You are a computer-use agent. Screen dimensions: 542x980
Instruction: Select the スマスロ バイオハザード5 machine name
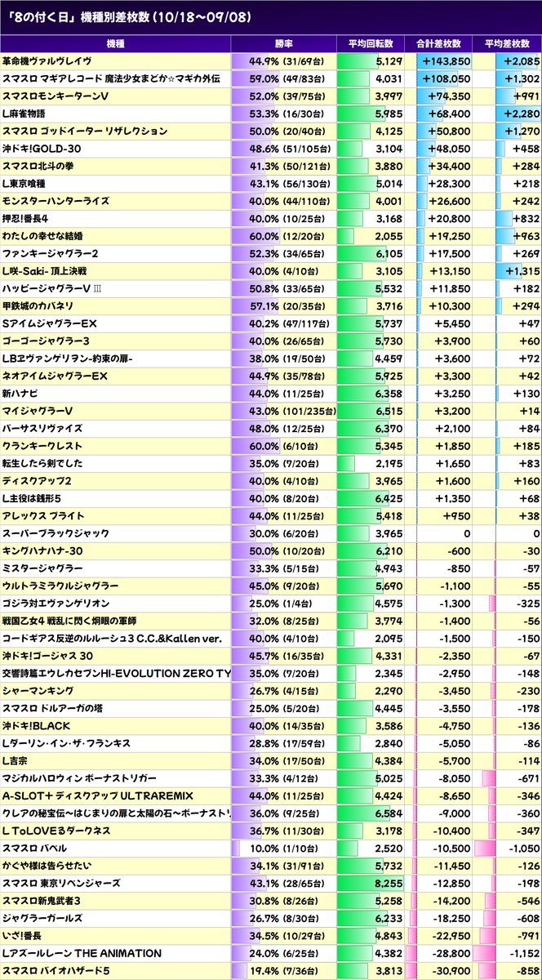coord(56,970)
